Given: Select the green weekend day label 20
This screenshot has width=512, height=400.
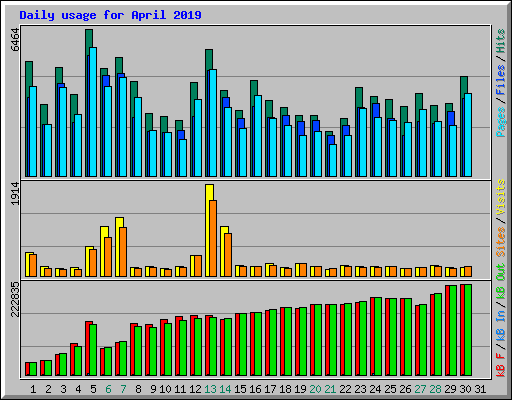Looking at the screenshot, I should [x=315, y=389].
